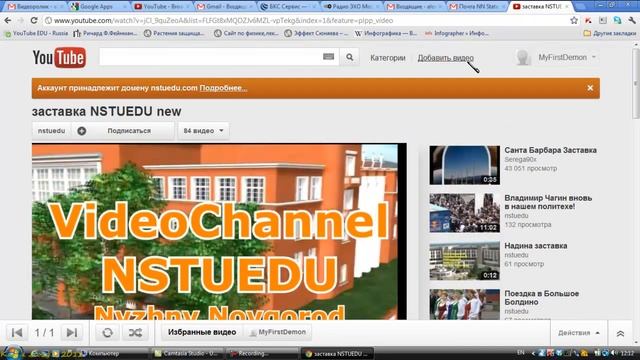This screenshot has width=640, height=360.
Task: Open YouTube EDU - Russia bookmark
Action: 36,33
